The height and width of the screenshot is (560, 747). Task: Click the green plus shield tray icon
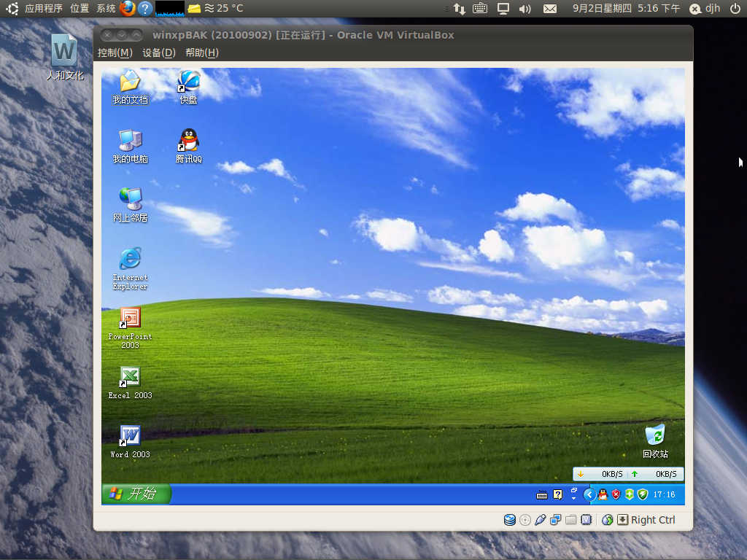point(630,495)
